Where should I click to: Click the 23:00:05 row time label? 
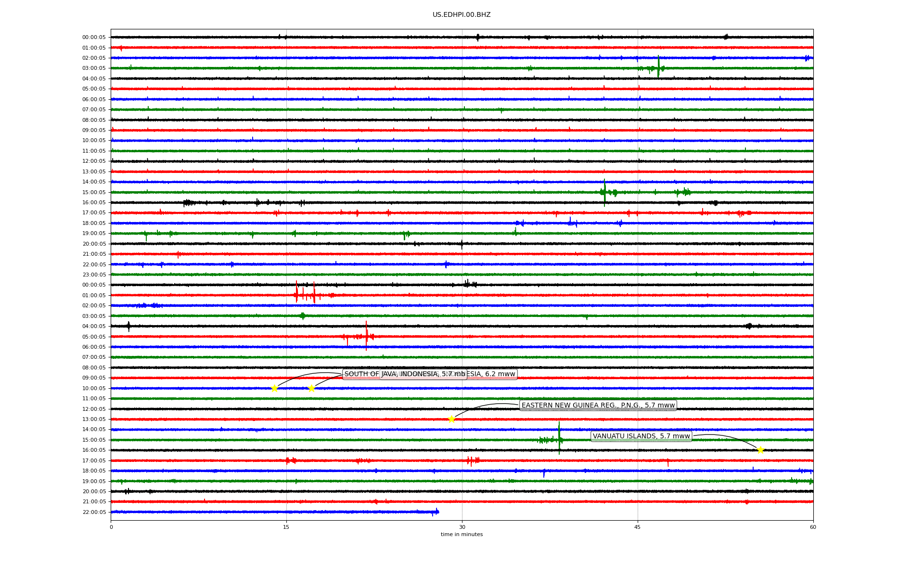tap(94, 275)
